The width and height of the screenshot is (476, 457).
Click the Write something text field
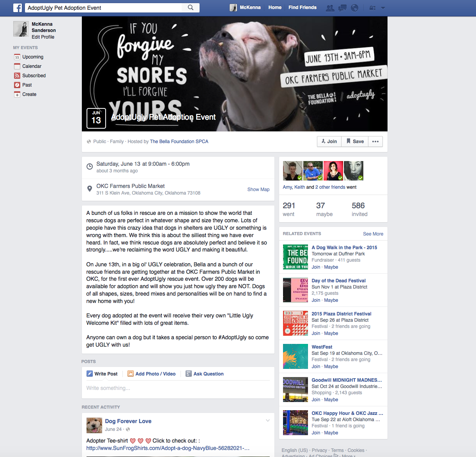point(178,388)
